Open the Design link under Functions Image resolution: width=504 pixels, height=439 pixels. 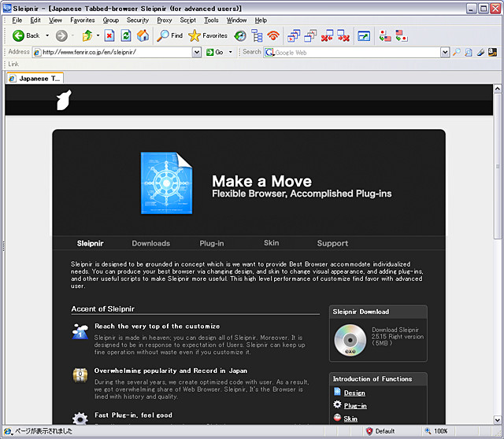[x=354, y=393]
